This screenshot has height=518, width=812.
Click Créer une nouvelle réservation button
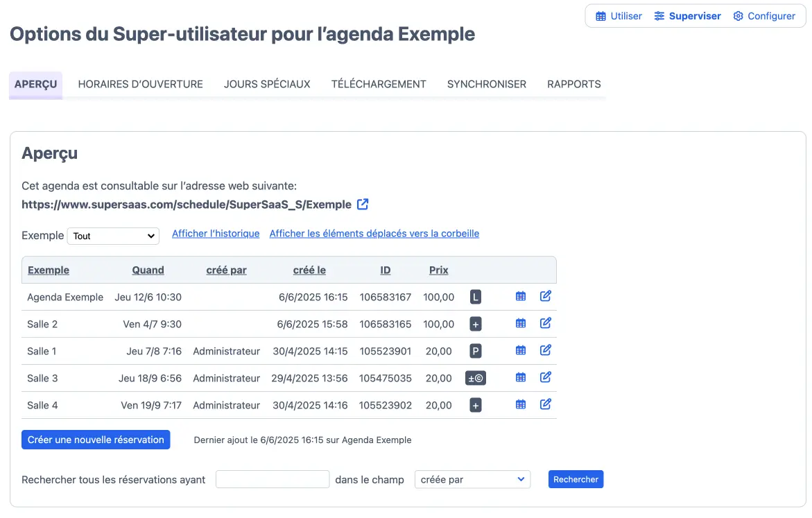click(96, 440)
